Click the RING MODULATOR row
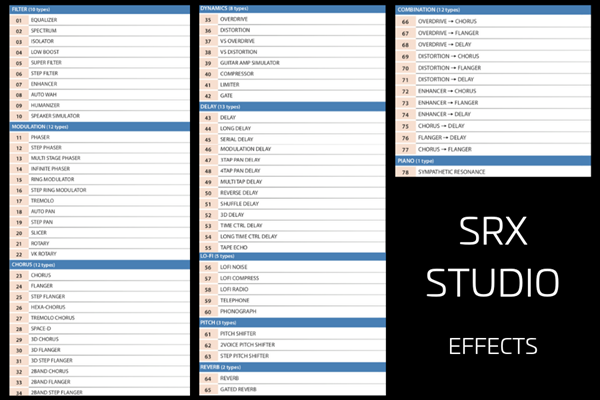 coord(99,180)
